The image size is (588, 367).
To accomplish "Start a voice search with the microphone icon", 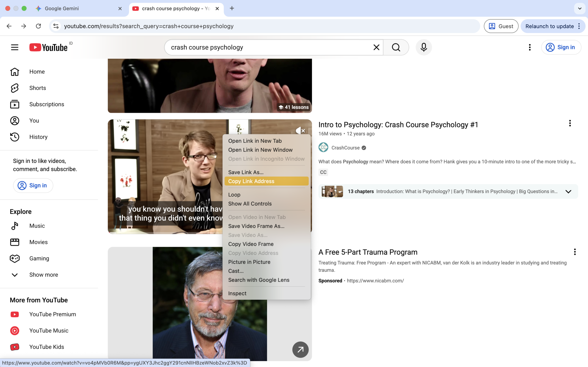I will pyautogui.click(x=423, y=47).
